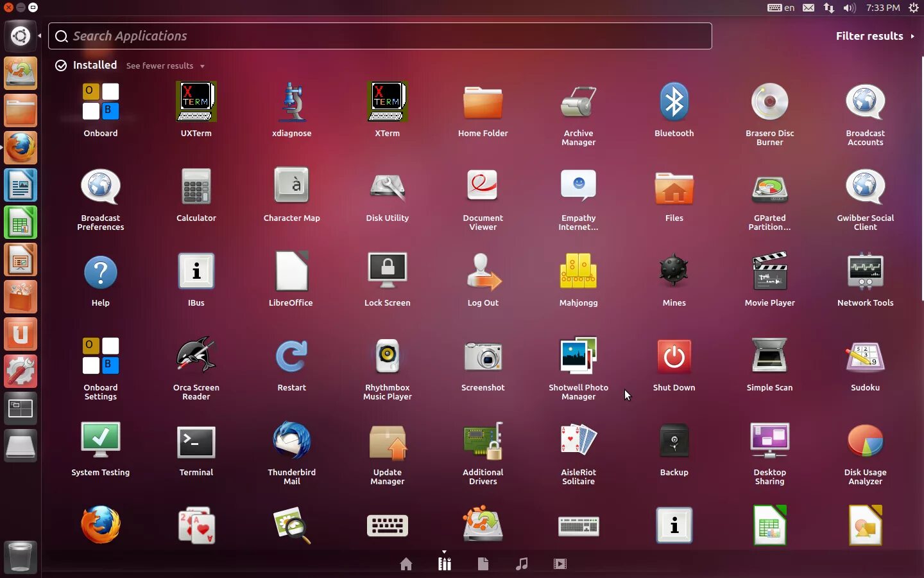Screen dimensions: 924x578
Task: Switch to Video lens tab
Action: click(560, 564)
